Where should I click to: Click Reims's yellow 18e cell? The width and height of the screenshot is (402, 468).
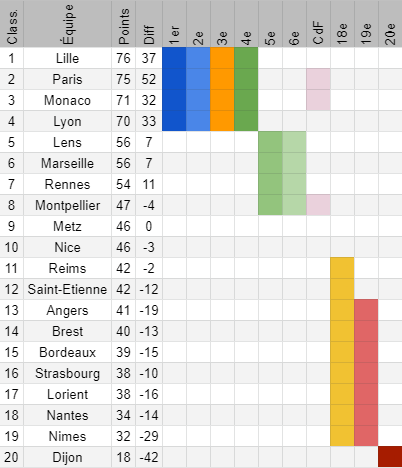[342, 268]
